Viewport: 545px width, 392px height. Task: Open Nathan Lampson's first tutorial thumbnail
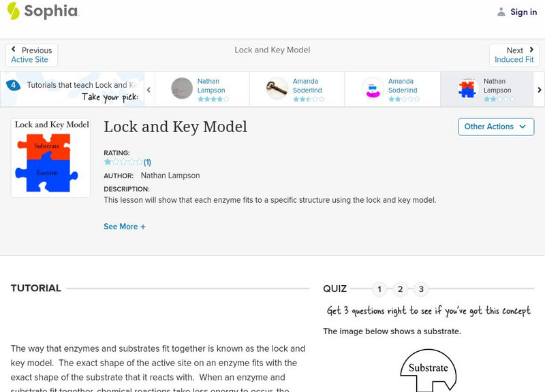click(182, 88)
